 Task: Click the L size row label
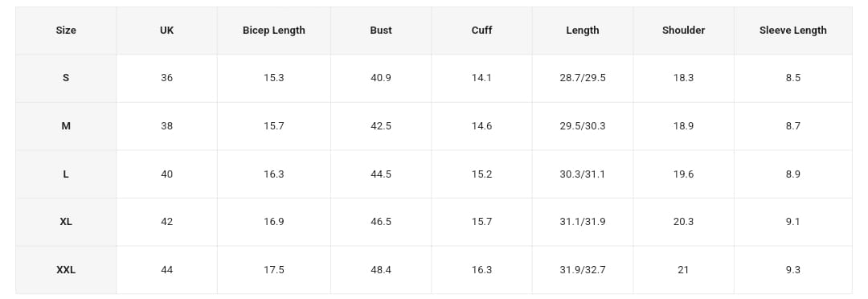(x=66, y=174)
